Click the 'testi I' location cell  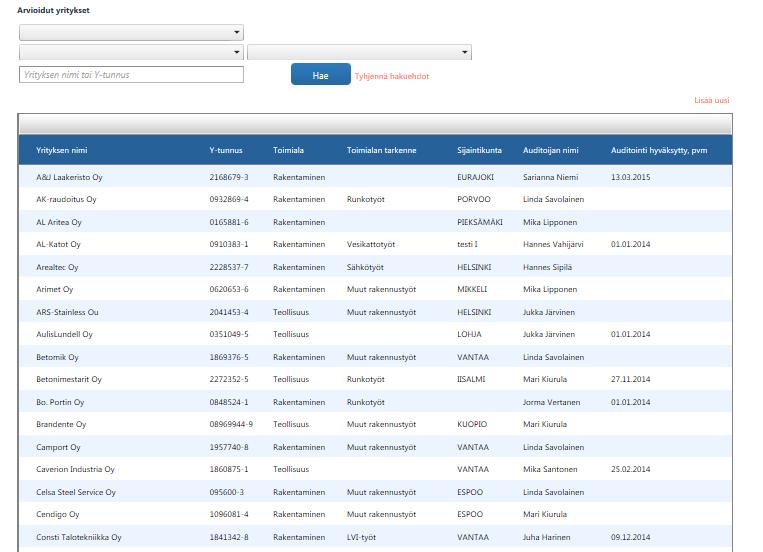467,244
